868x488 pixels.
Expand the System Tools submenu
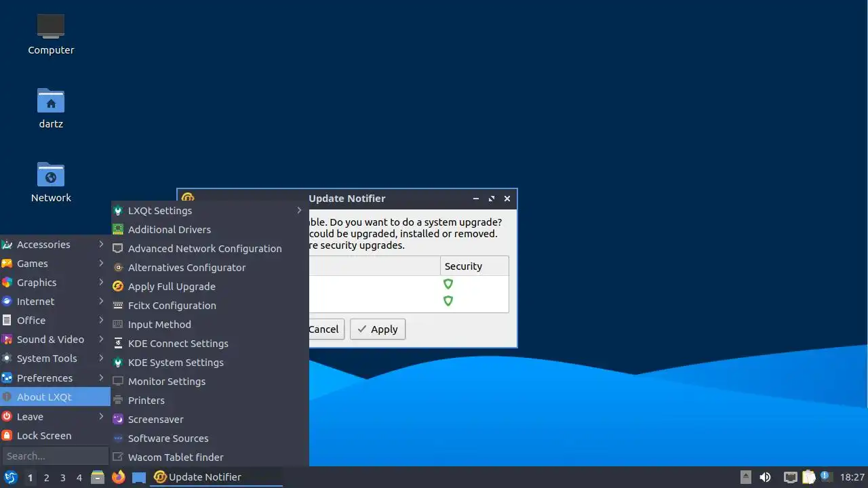[55, 359]
